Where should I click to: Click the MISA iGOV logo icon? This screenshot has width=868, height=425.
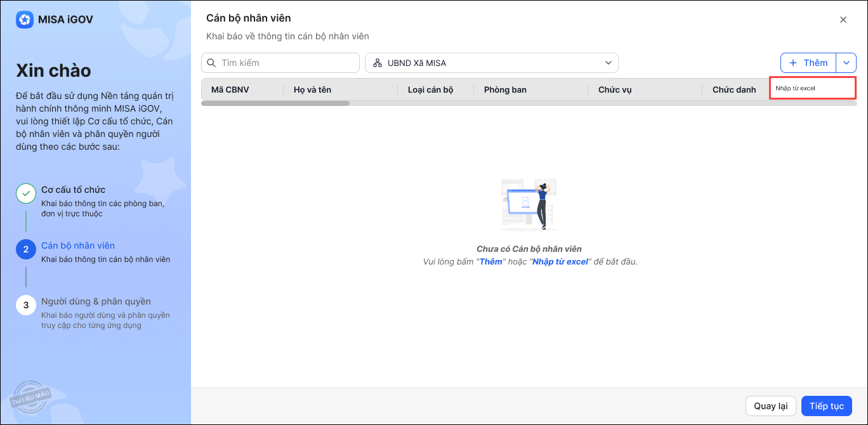click(x=25, y=20)
